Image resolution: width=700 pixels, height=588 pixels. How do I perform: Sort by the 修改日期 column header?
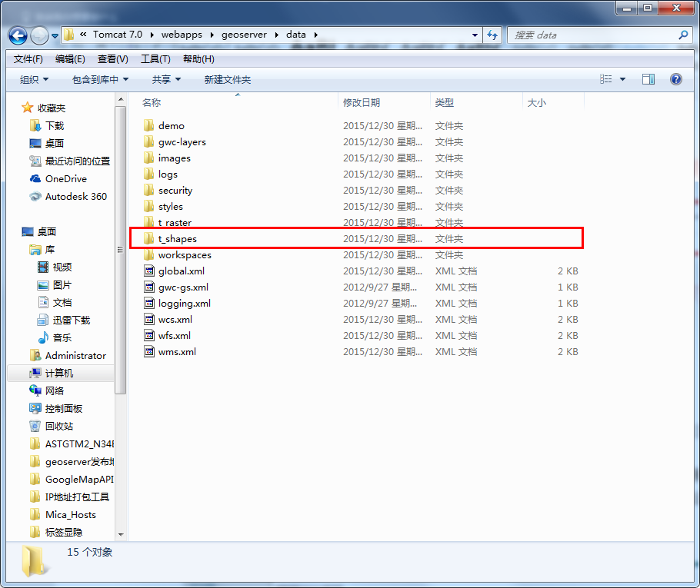pyautogui.click(x=362, y=102)
